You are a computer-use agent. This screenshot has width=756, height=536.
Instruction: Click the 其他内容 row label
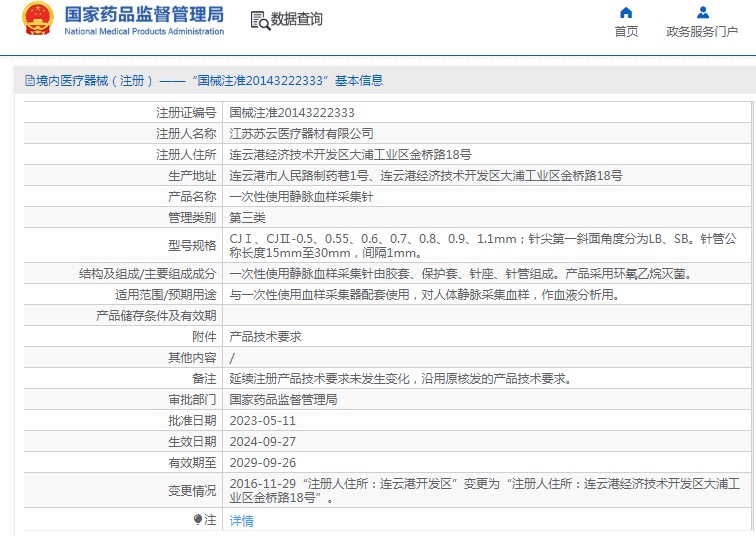click(x=192, y=358)
